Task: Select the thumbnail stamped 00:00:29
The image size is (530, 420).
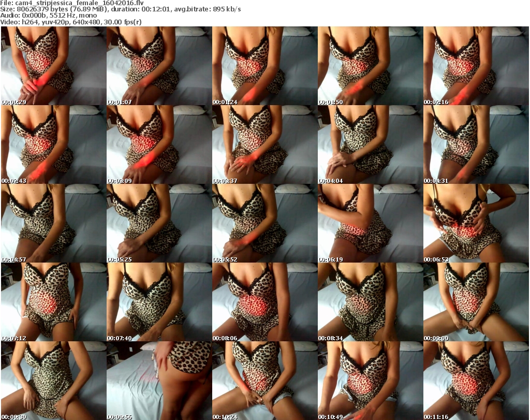Action: [x=54, y=66]
